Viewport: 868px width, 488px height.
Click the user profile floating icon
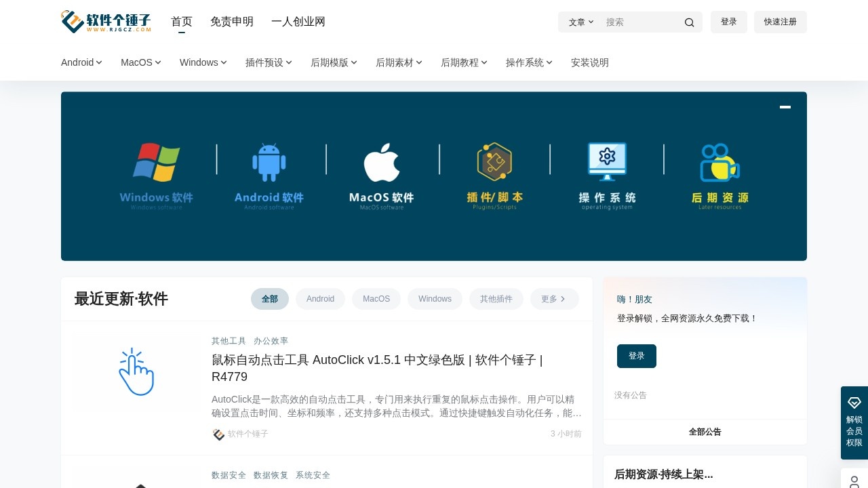pos(854,482)
